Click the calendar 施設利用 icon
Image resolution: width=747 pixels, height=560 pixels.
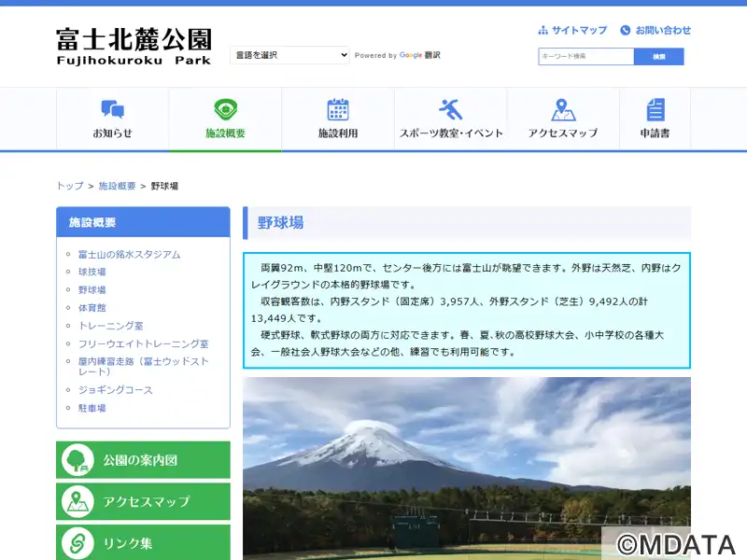pos(338,109)
